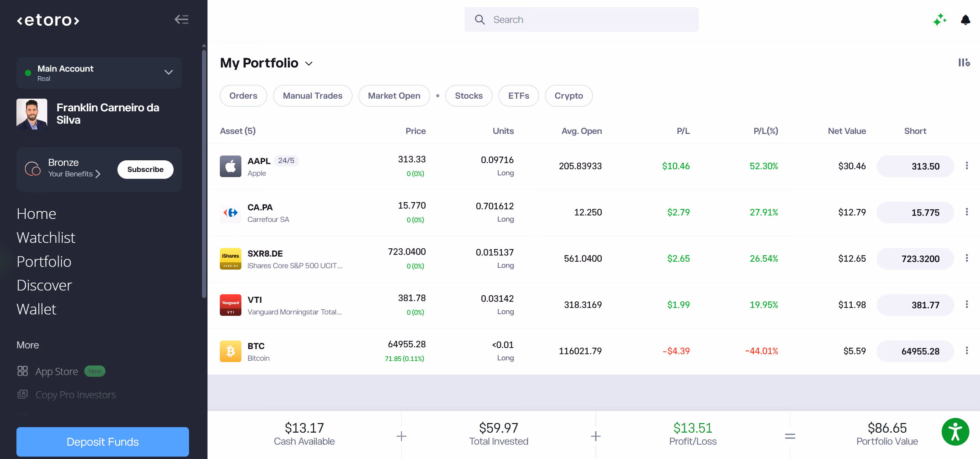Collapse the sidebar with arrow icon

pos(181,20)
